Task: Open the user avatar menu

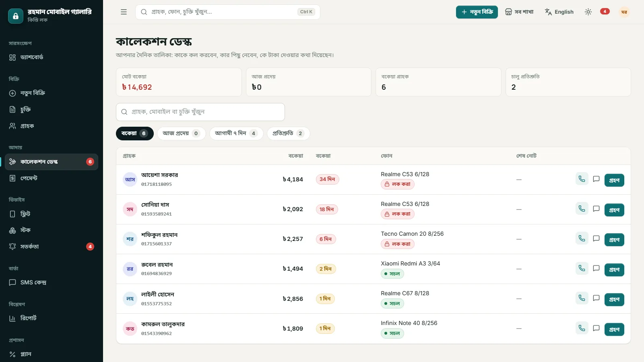Action: point(624,12)
